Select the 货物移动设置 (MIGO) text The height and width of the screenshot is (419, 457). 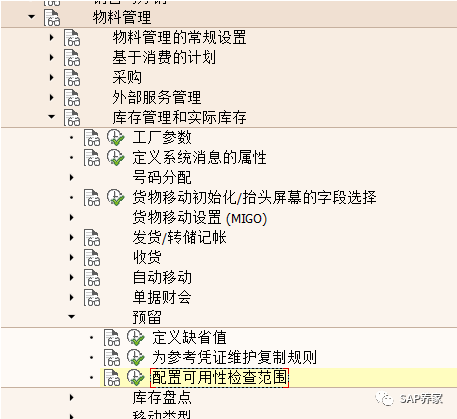click(200, 218)
